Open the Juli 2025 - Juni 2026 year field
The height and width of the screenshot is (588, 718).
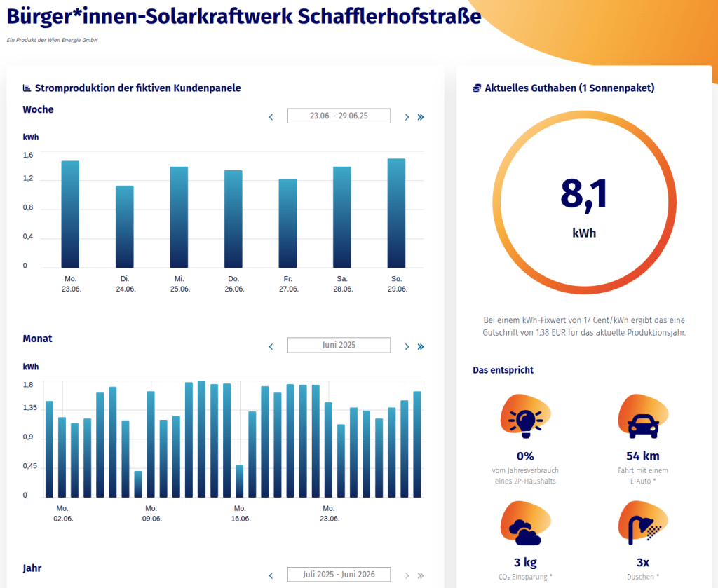coord(339,575)
